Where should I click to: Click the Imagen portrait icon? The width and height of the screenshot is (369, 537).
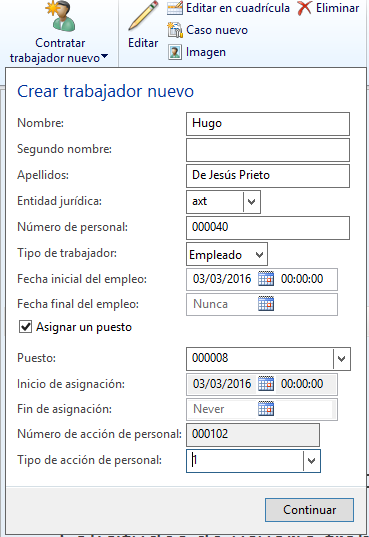175,52
